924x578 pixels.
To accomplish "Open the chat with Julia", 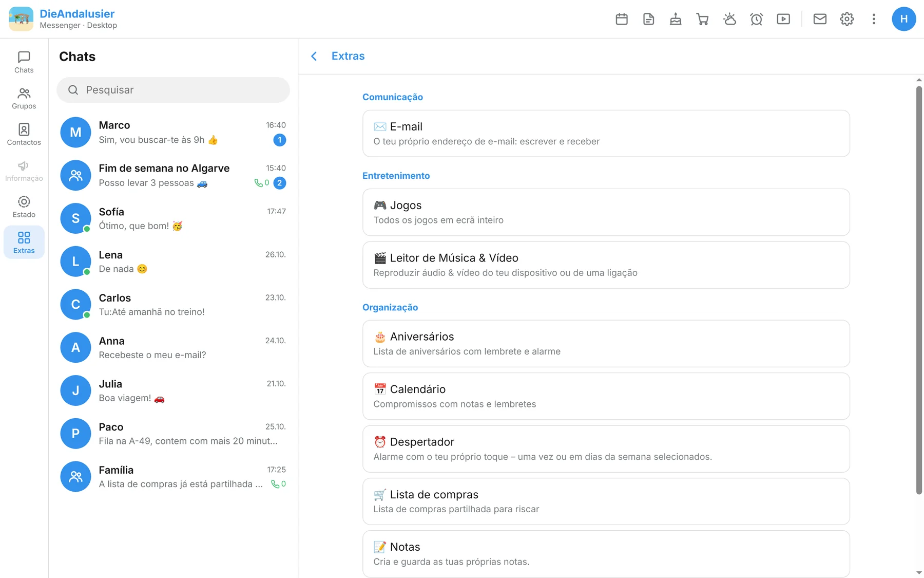I will click(x=173, y=390).
